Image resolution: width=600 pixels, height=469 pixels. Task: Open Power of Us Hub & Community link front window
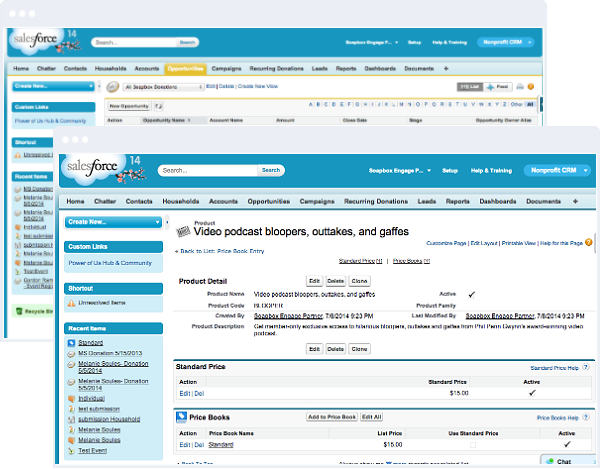tap(110, 263)
